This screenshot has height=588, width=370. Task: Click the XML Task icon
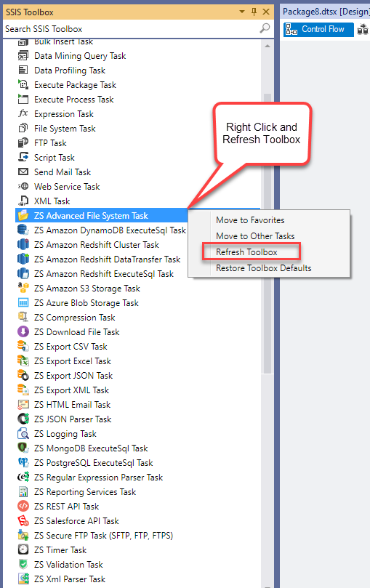click(x=23, y=201)
